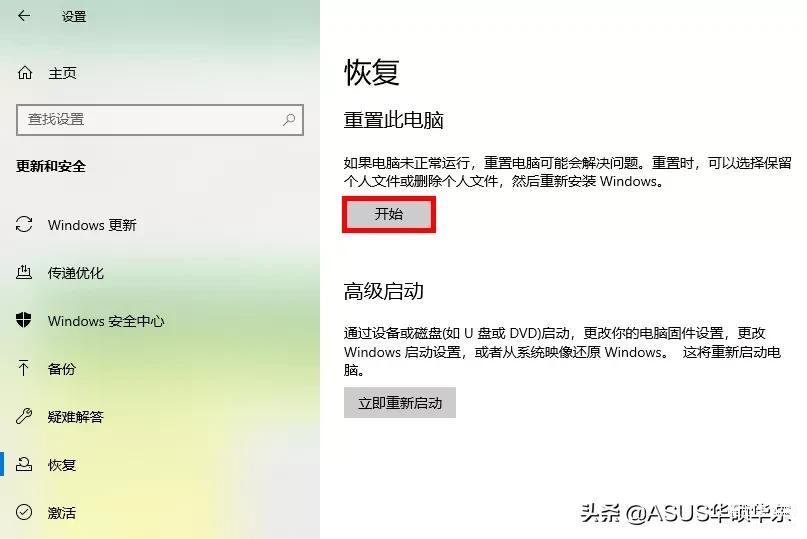807x539 pixels.
Task: Click the 传递优化 icon
Action: 24,272
